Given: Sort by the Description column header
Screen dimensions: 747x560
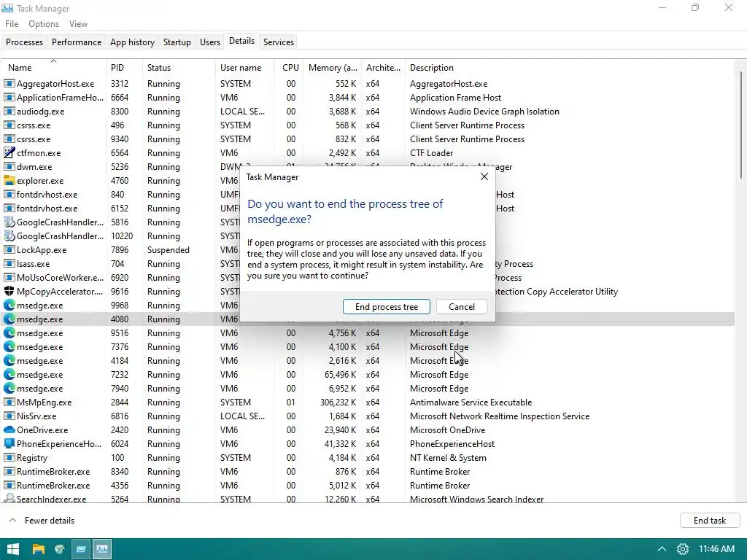Looking at the screenshot, I should pyautogui.click(x=569, y=67).
